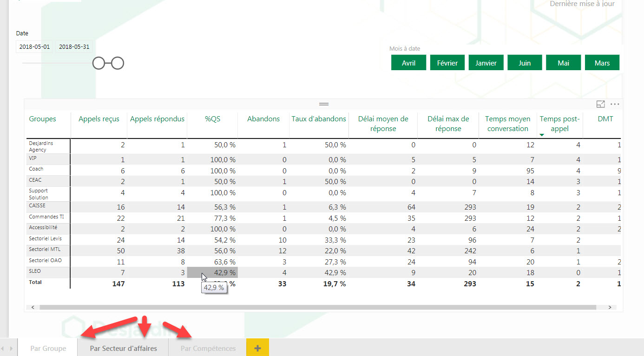This screenshot has width=644, height=356.
Task: Go to next page tabs arrow
Action: (x=12, y=348)
